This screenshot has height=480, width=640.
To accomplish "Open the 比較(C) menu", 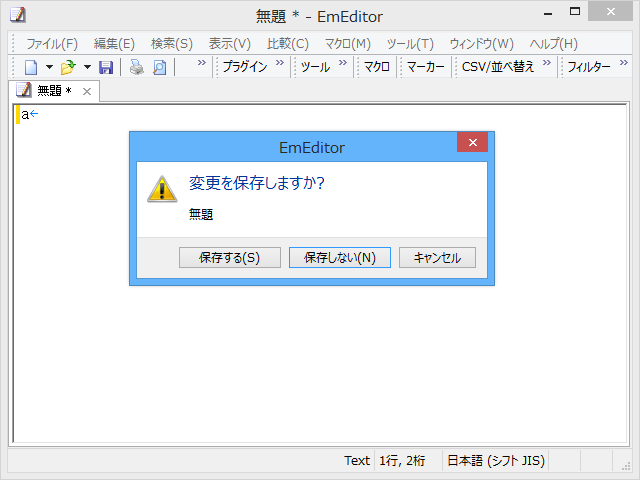I will (288, 44).
